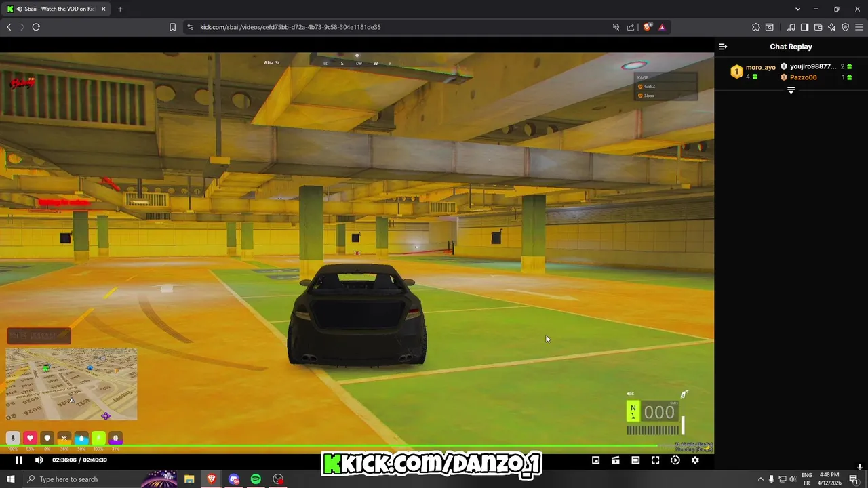Screen dimensions: 868x488
Task: Open video player settings gear
Action: tap(695, 460)
